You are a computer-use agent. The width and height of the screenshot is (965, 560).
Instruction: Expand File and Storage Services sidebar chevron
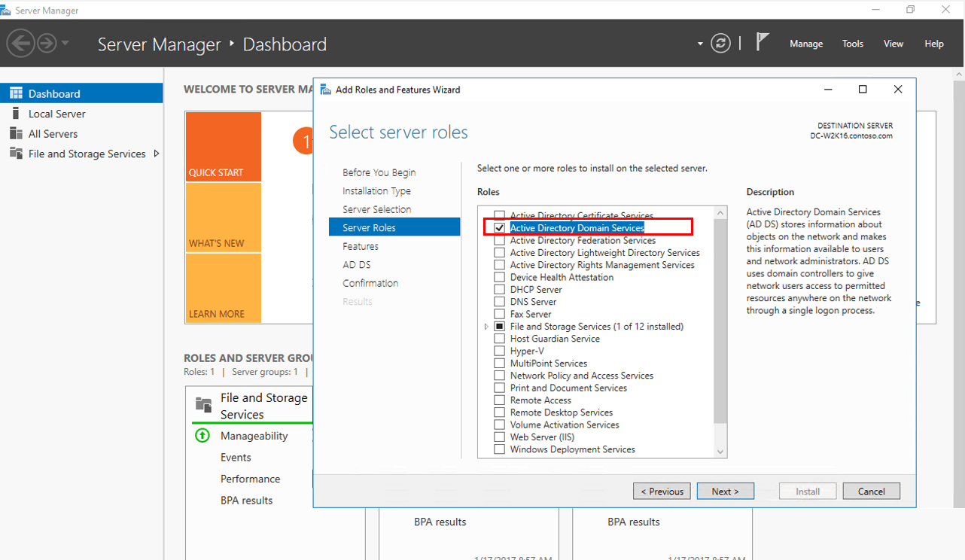pos(158,154)
